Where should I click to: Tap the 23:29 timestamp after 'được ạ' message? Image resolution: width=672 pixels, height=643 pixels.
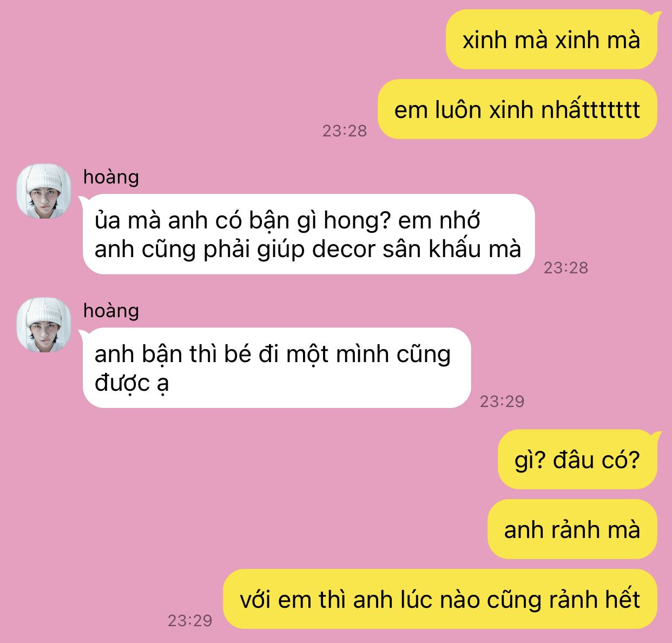coord(502,401)
